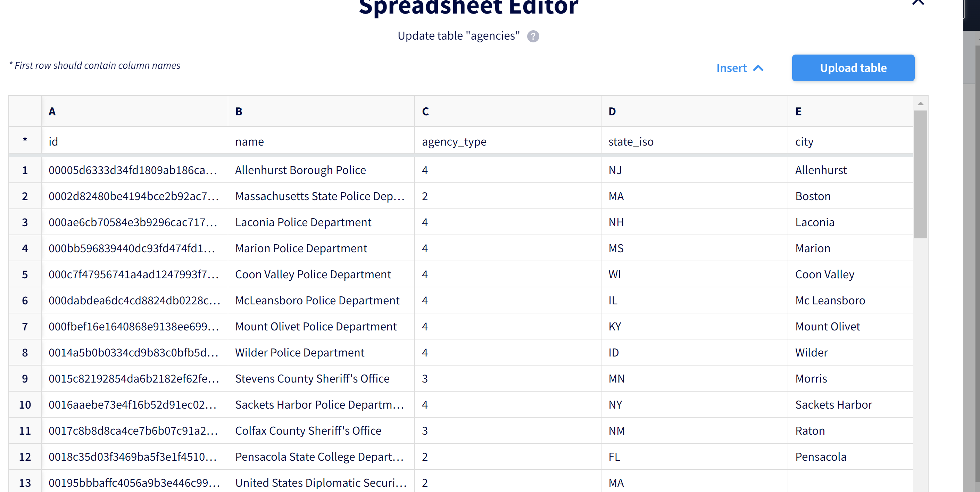The width and height of the screenshot is (980, 492).
Task: Click the state cell 'NH'
Action: (x=694, y=222)
